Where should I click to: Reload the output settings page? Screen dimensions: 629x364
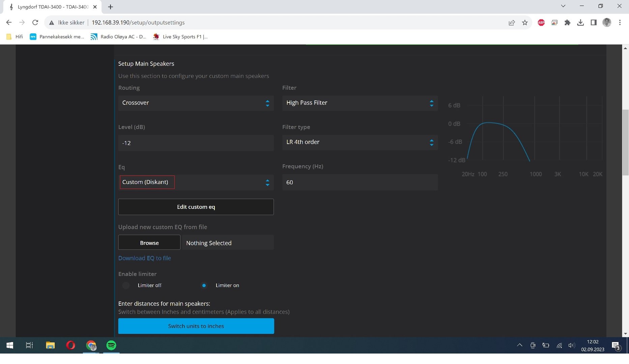pos(35,23)
